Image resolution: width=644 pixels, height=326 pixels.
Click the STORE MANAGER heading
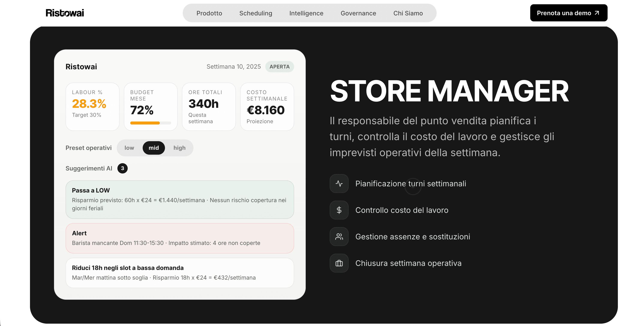[449, 91]
